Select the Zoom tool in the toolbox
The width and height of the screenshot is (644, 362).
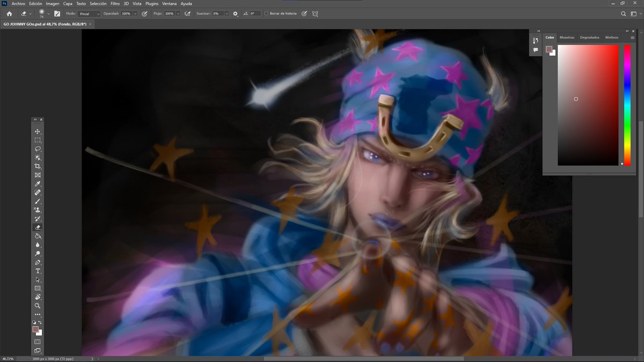click(38, 306)
